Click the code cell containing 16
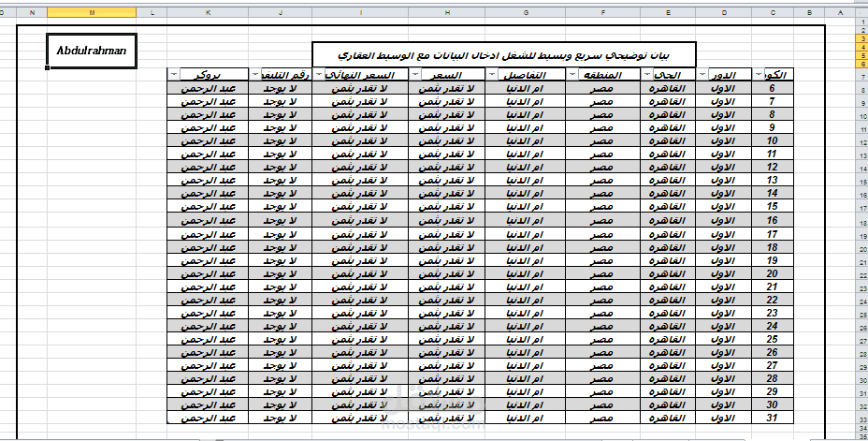Viewport: 868px width, 441px height. pyautogui.click(x=773, y=221)
